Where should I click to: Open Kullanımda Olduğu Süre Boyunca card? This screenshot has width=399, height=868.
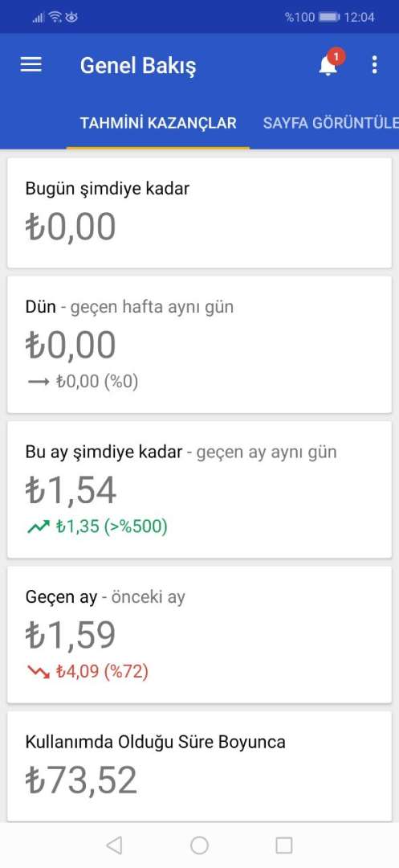pyautogui.click(x=199, y=766)
